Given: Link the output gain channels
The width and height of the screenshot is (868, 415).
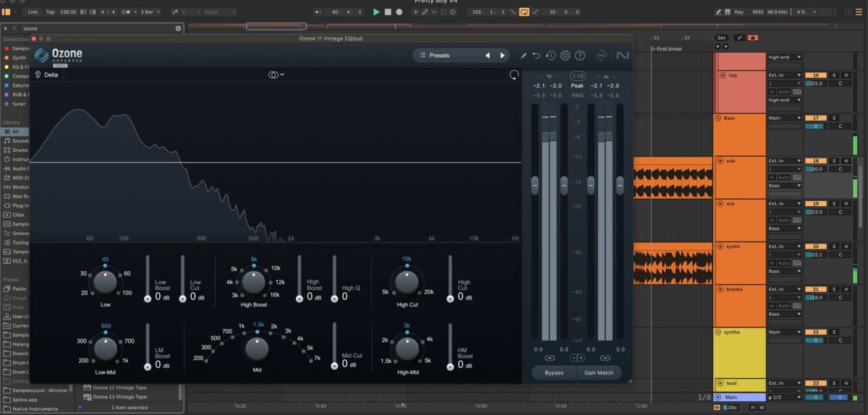Looking at the screenshot, I should [x=605, y=358].
